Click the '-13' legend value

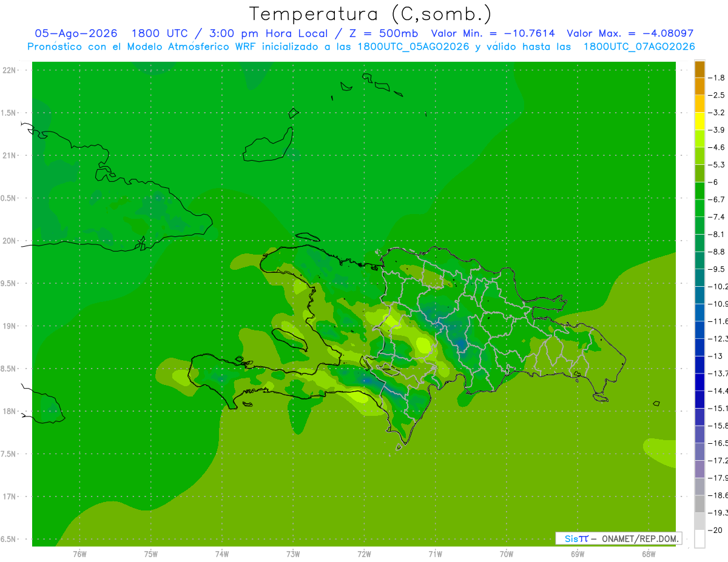(x=714, y=356)
